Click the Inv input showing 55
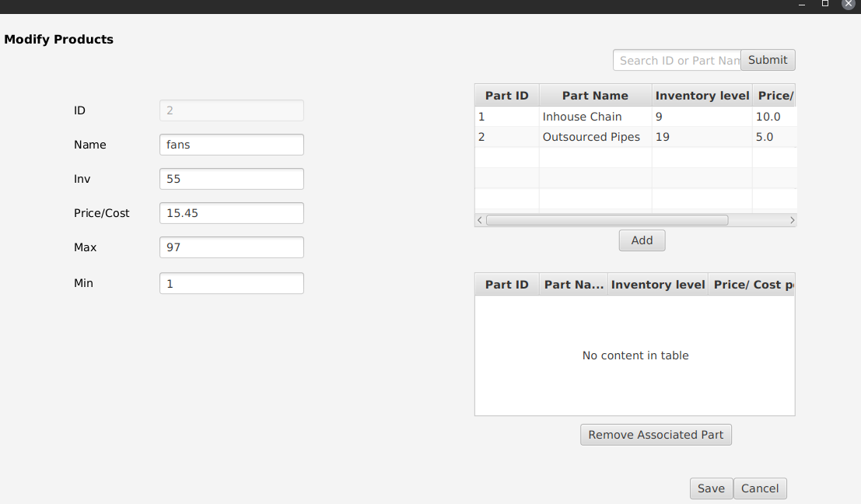Image resolution: width=861 pixels, height=504 pixels. pos(231,178)
